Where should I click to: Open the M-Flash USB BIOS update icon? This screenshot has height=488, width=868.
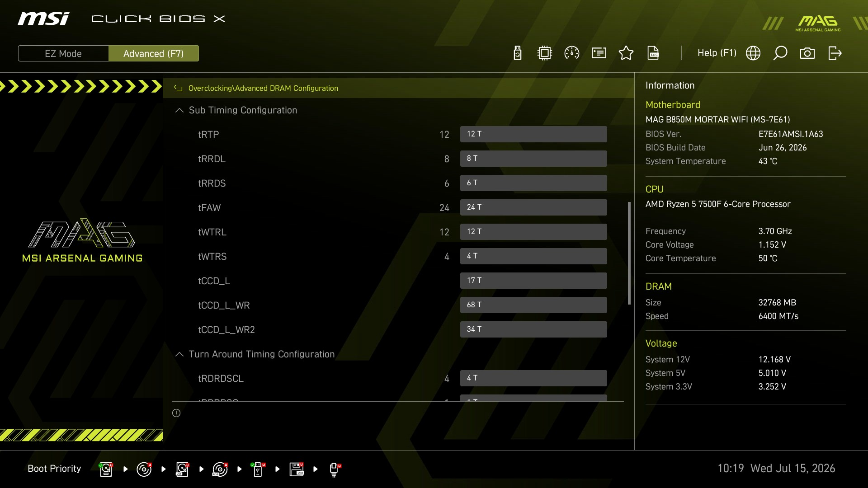click(x=518, y=53)
